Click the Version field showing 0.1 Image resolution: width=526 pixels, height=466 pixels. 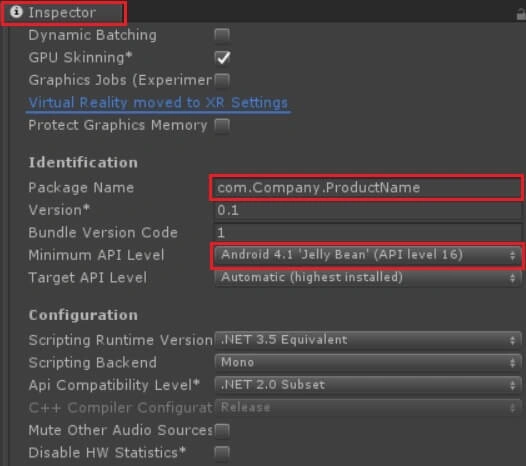(368, 211)
